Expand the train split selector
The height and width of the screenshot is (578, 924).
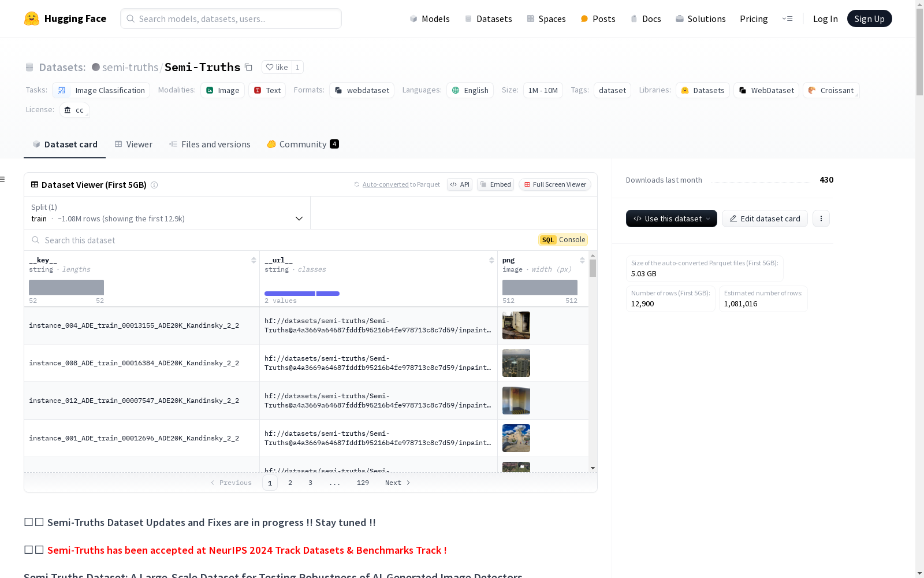click(167, 213)
